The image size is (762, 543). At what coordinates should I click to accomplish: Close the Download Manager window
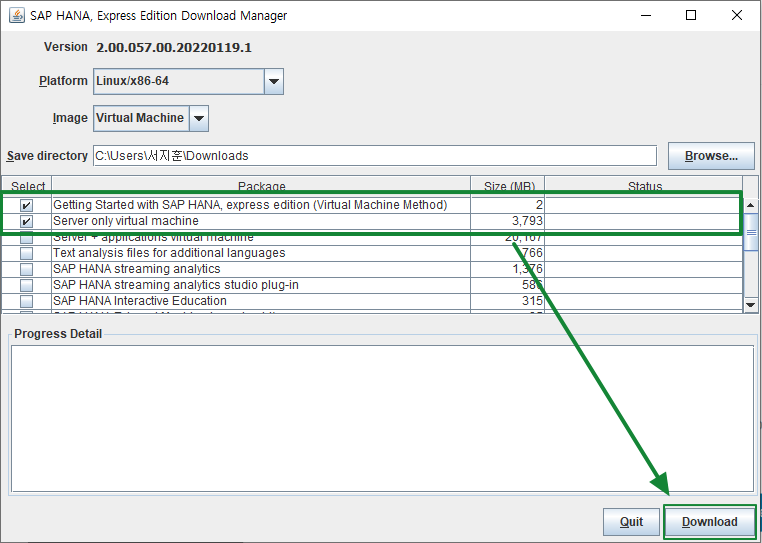[737, 15]
